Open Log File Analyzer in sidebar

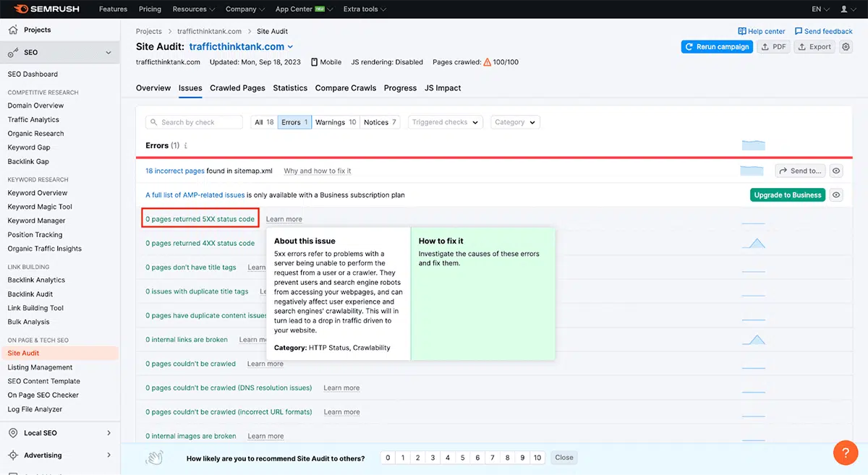[35, 409]
